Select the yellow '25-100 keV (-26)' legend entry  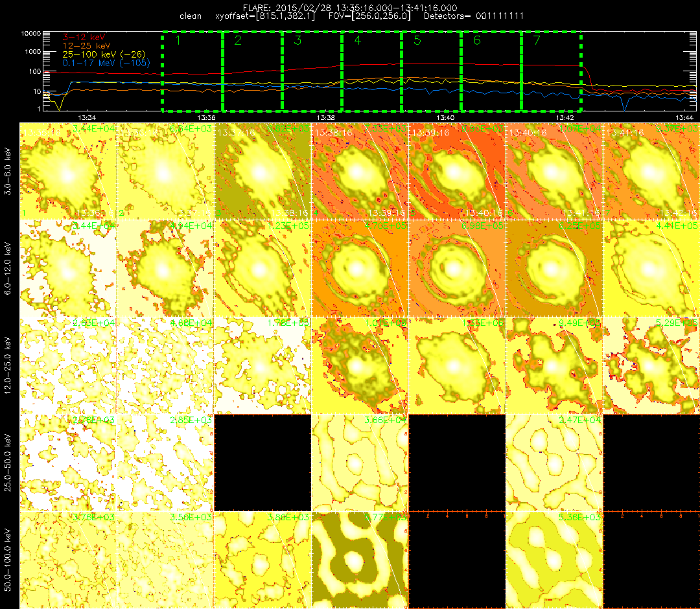104,54
